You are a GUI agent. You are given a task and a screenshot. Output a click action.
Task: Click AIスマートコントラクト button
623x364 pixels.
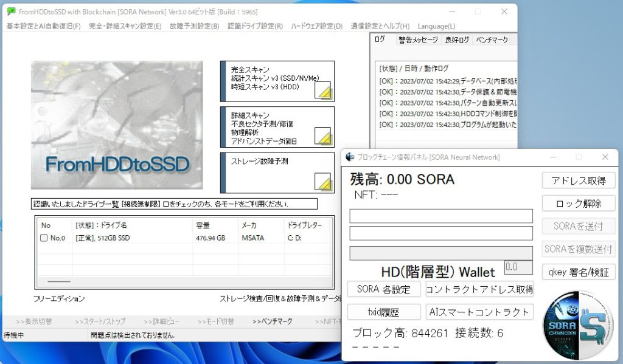pyautogui.click(x=479, y=312)
